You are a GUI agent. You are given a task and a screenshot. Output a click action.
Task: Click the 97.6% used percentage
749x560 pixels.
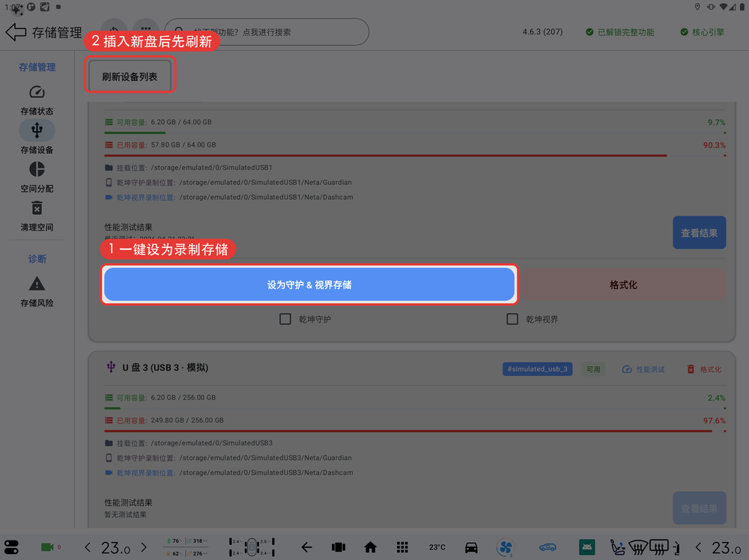tap(714, 421)
